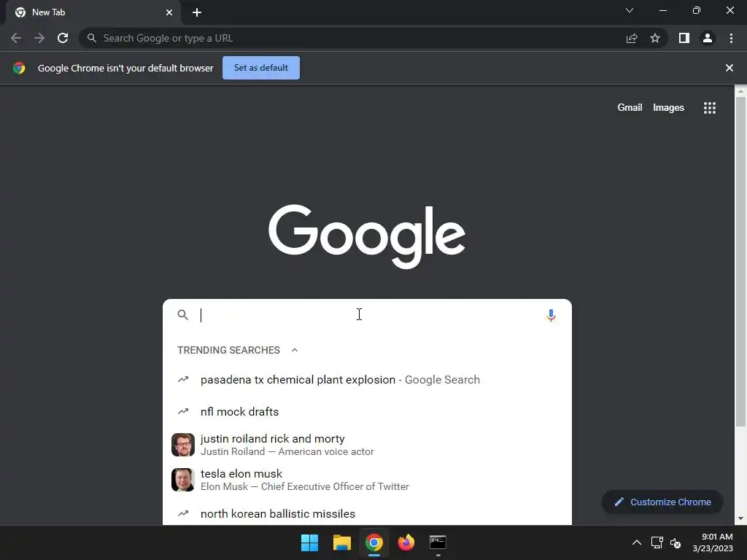Select pasadena tx chemical plant explosion suggestion

[x=367, y=379]
